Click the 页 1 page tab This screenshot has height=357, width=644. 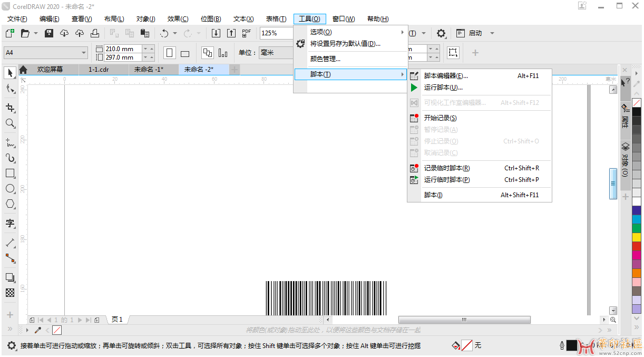(117, 320)
